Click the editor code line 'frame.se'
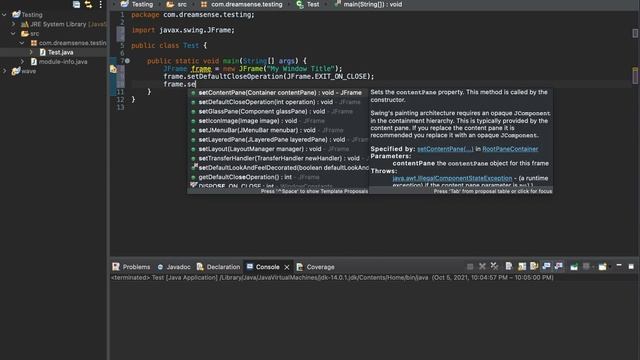This screenshot has width=640, height=360. coord(180,84)
